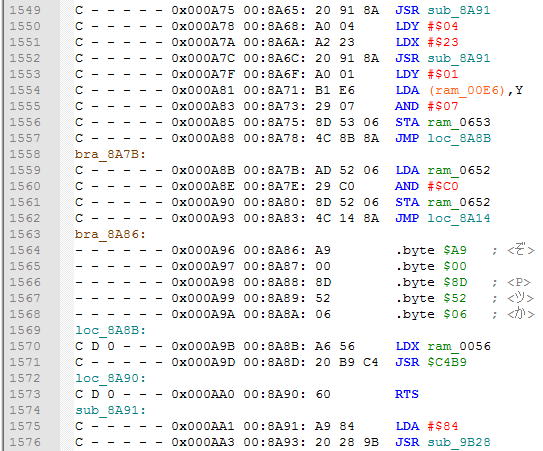The height and width of the screenshot is (451, 543).
Task: Click JSR sub_9B28 operand on line 1576
Action: click(459, 442)
